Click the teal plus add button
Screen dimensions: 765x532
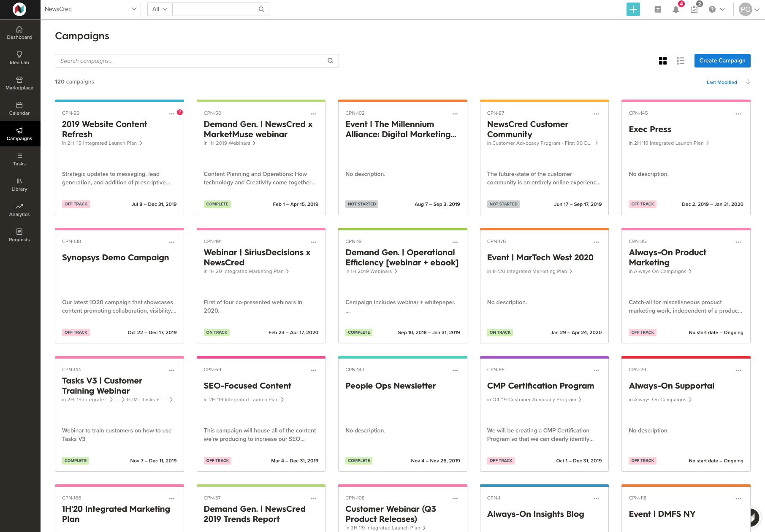tap(633, 9)
